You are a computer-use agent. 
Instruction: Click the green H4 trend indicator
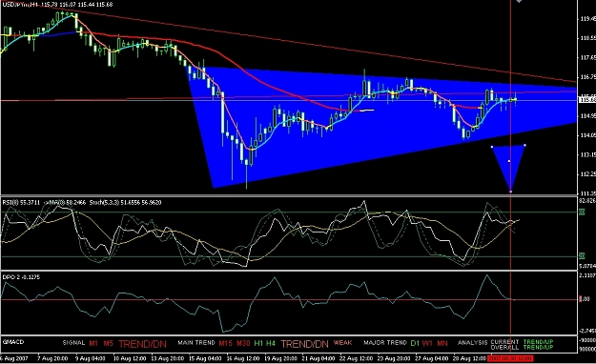(x=271, y=343)
